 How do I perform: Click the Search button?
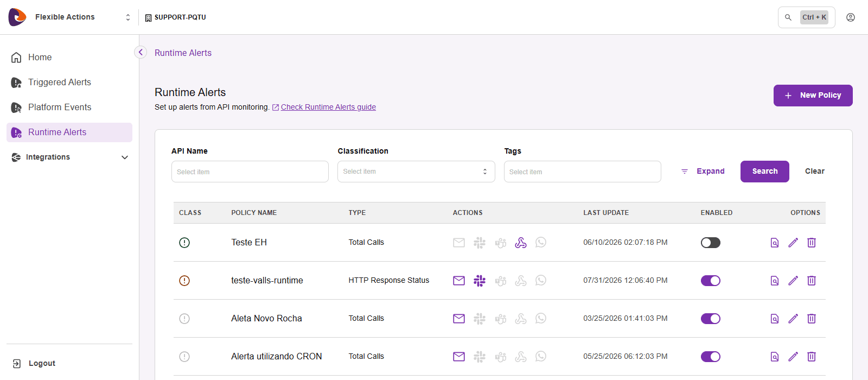[x=765, y=172]
